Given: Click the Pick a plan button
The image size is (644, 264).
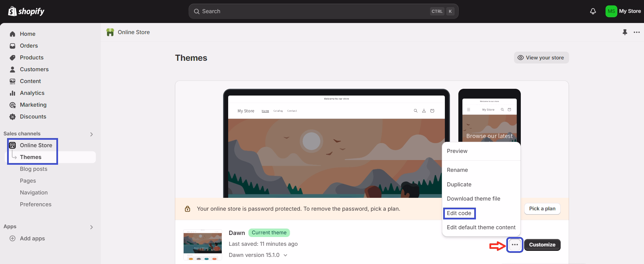Looking at the screenshot, I should pyautogui.click(x=542, y=209).
